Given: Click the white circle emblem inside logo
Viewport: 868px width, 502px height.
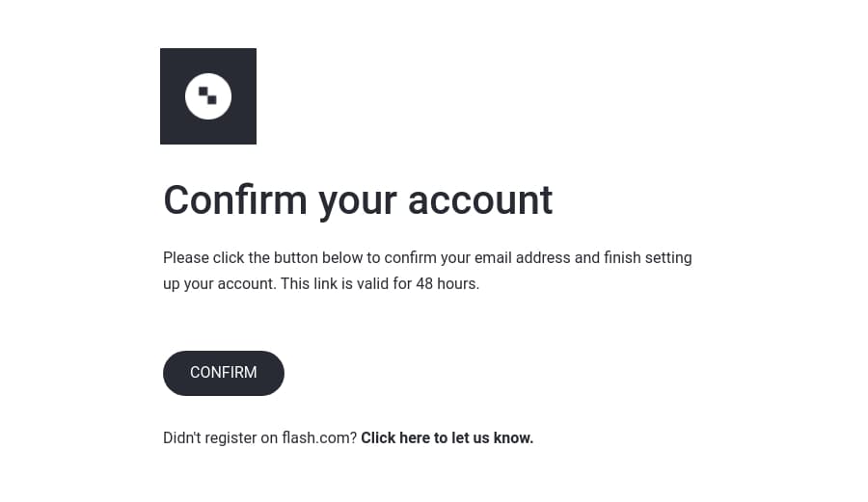Looking at the screenshot, I should tap(208, 96).
